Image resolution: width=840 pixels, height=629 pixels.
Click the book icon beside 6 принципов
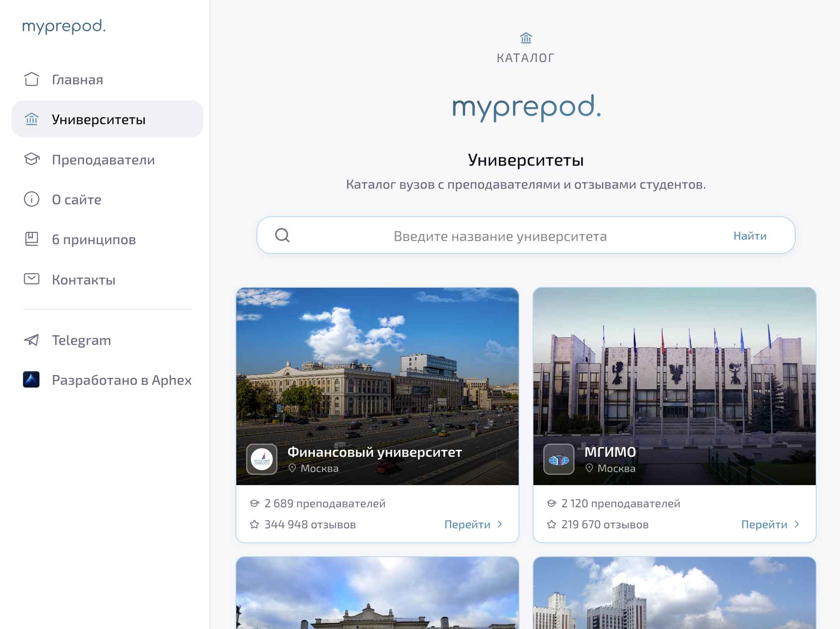(x=32, y=239)
